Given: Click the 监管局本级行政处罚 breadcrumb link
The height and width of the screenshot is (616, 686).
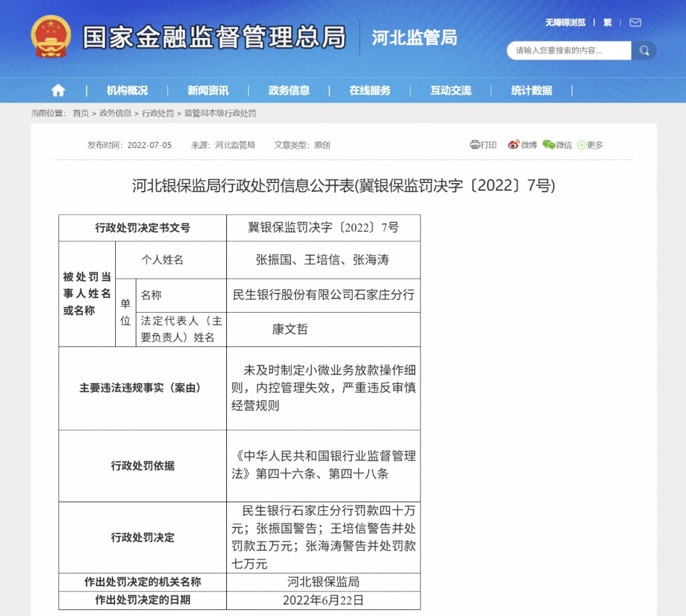Looking at the screenshot, I should (220, 113).
